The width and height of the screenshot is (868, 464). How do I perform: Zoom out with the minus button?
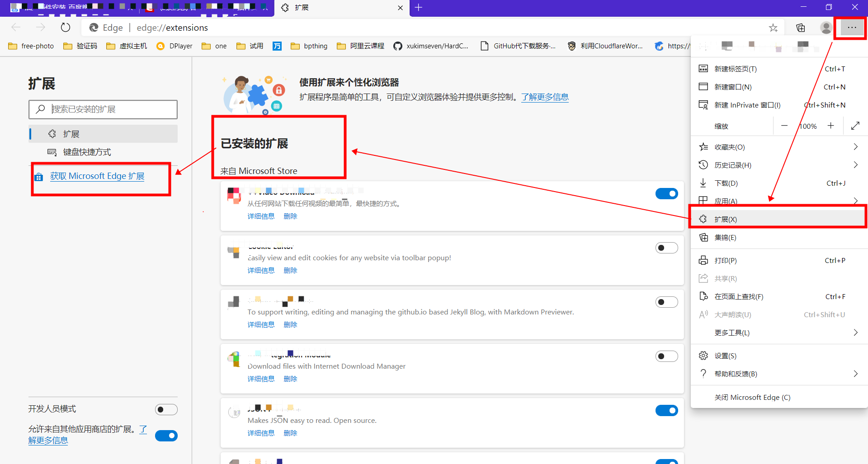click(784, 126)
